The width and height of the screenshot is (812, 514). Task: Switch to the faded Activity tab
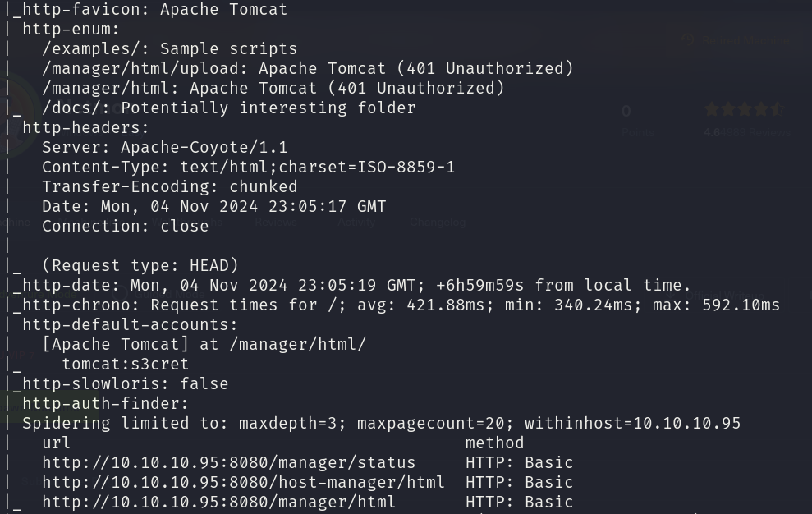[x=356, y=223]
